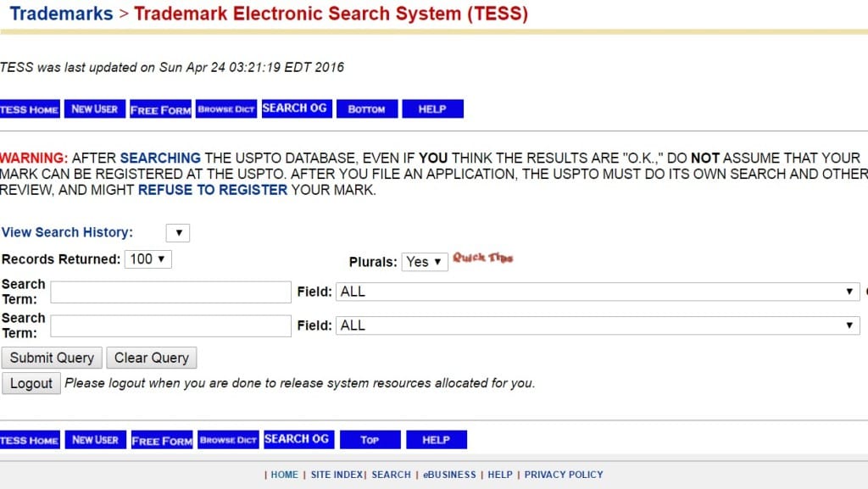Viewport: 868px width, 489px height.
Task: Open the footer SITE INDEX link
Action: tap(337, 475)
